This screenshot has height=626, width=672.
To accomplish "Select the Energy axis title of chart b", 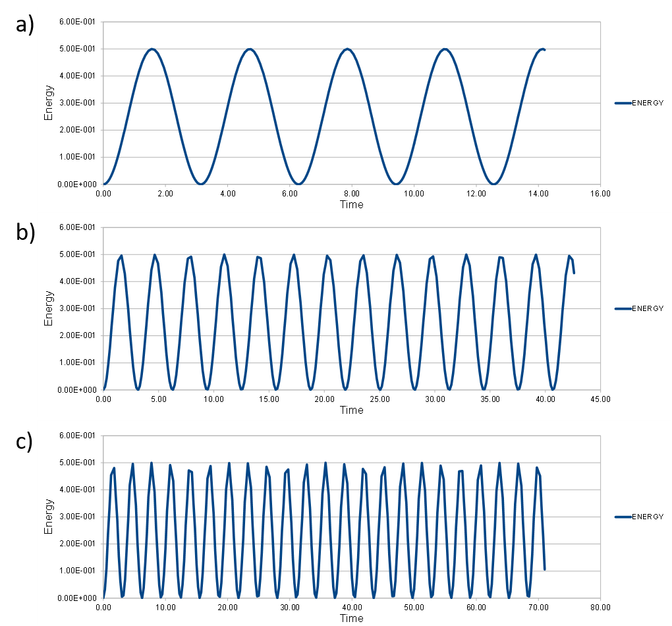I will (x=49, y=308).
